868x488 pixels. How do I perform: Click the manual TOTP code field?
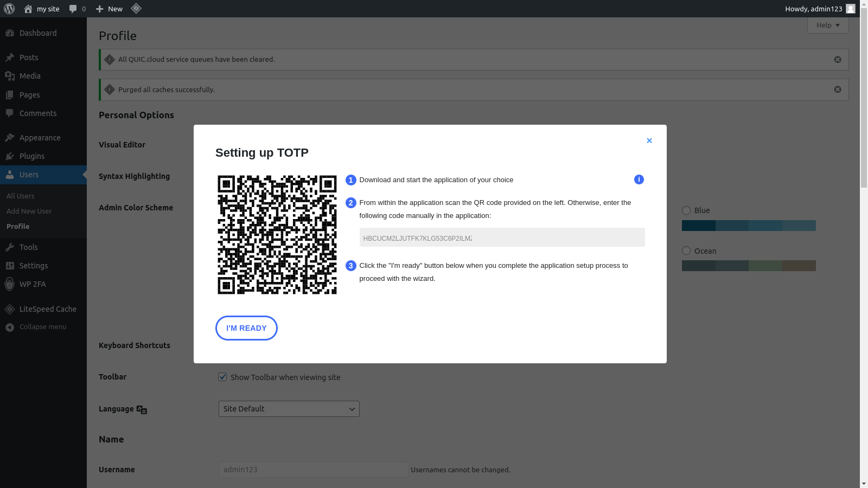(501, 237)
